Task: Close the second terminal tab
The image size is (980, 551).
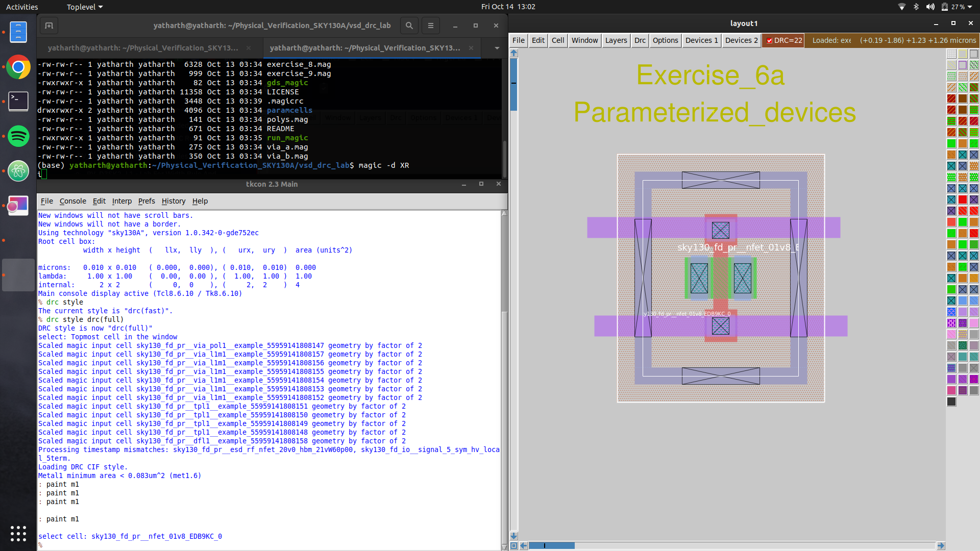Action: [471, 48]
